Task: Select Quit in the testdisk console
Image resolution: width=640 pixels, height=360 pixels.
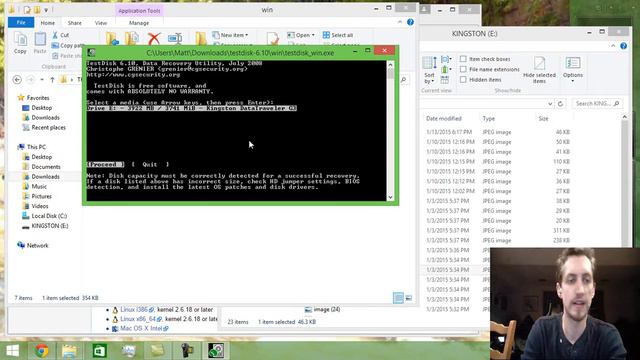Action: tap(150, 164)
